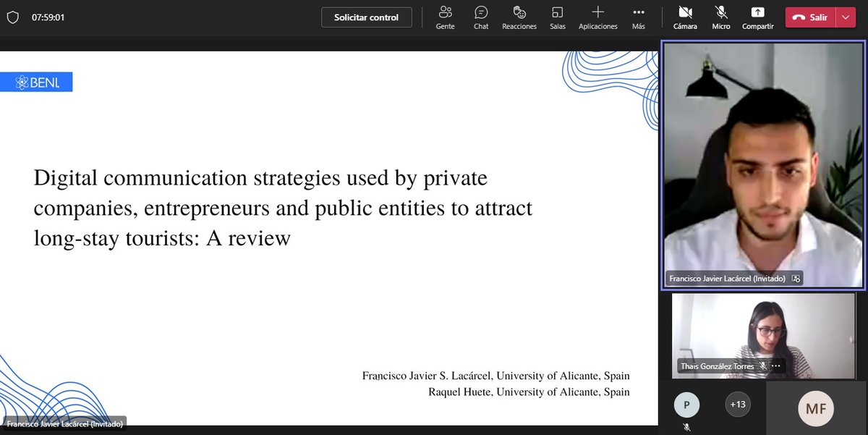Click Solicitar control button
The image size is (868, 435).
tap(367, 17)
